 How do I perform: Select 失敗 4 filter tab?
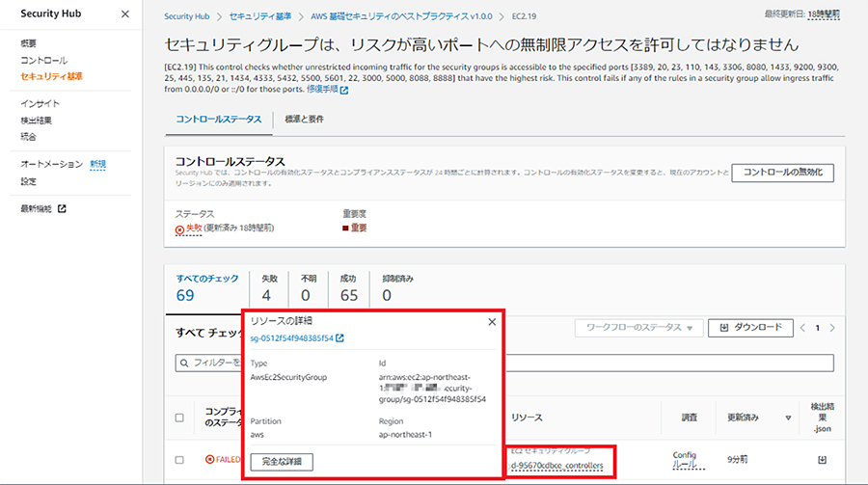point(269,288)
